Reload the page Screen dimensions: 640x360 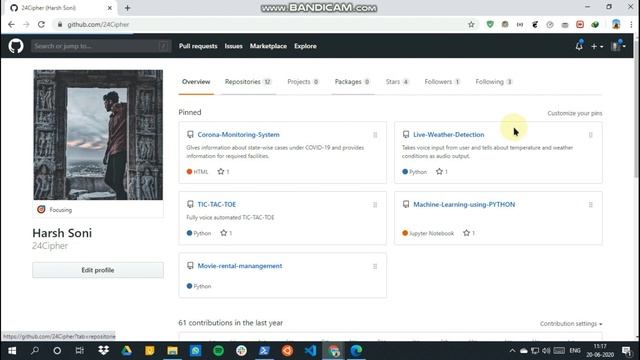pos(41,24)
